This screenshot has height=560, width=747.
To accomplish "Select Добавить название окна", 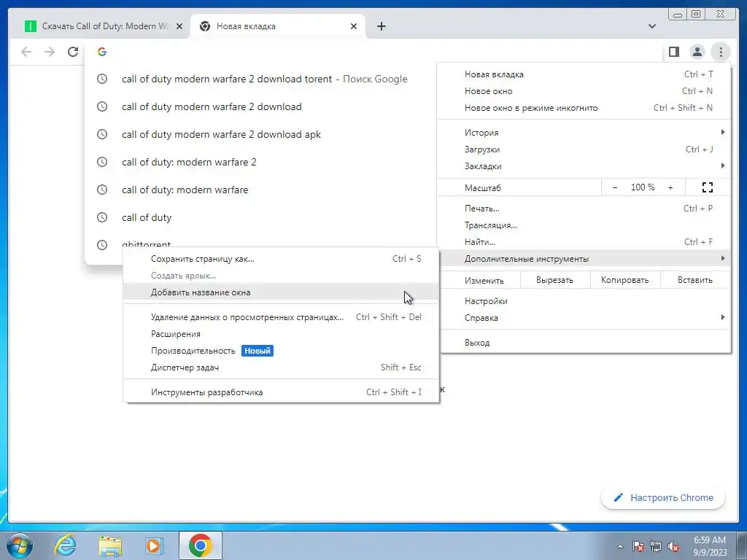I will (x=281, y=292).
